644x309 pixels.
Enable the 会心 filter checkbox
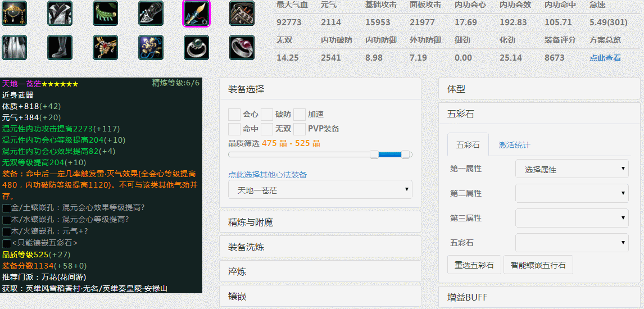234,115
